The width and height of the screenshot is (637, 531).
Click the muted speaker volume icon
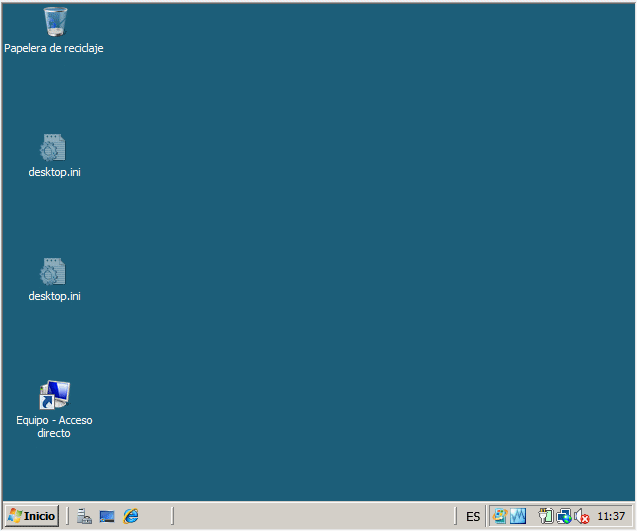(581, 516)
